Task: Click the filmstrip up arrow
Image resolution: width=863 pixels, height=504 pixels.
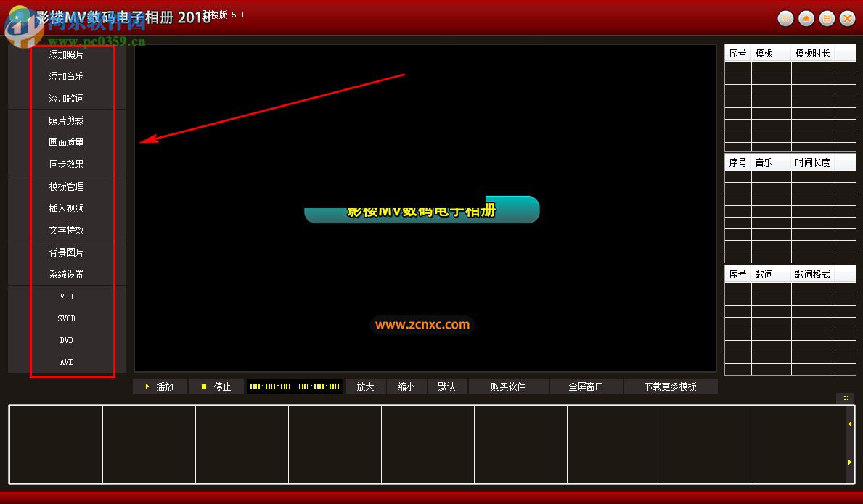Action: (850, 424)
